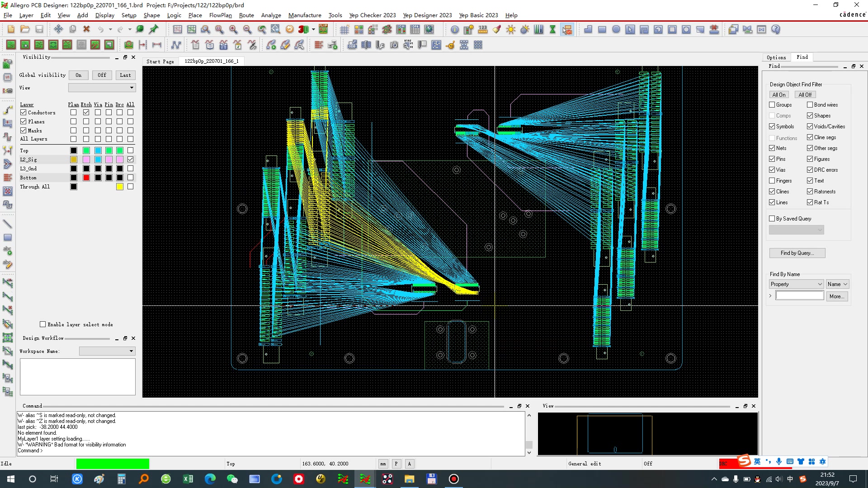This screenshot has height=488, width=868.
Task: Uncheck the Conductors layer checkbox
Action: (24, 113)
